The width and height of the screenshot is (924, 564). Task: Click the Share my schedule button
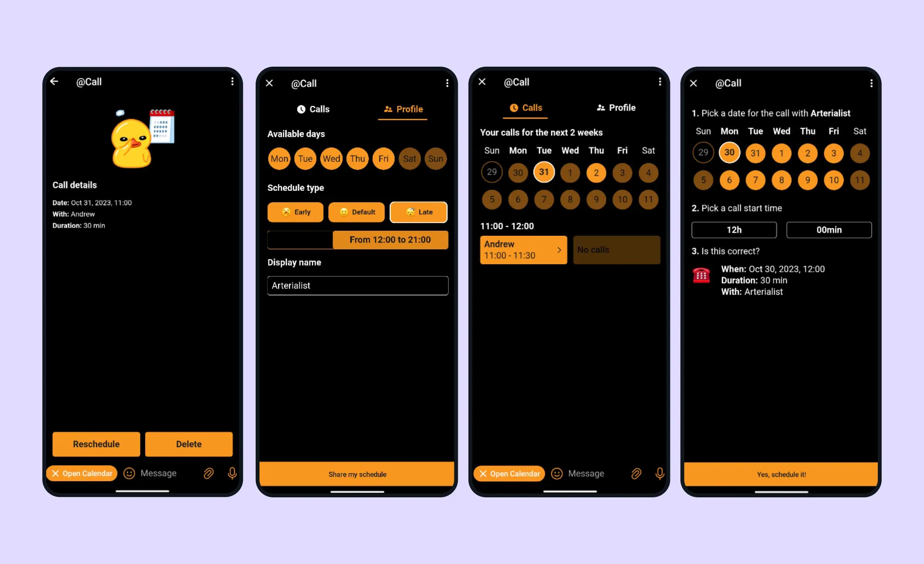pyautogui.click(x=357, y=474)
